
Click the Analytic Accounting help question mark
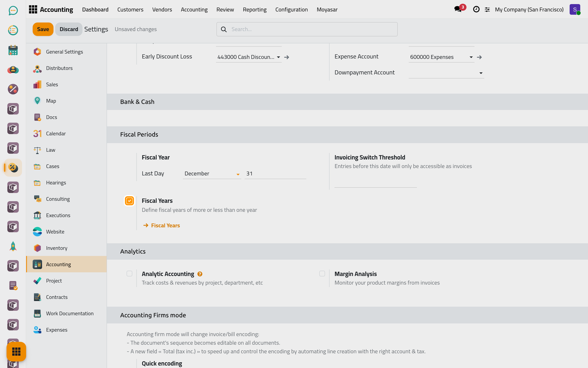(x=200, y=274)
